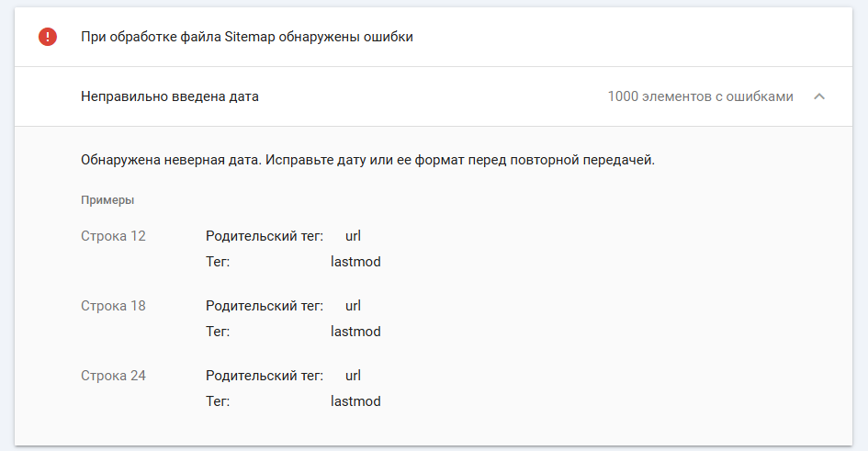This screenshot has width=868, height=451.
Task: Click the Sitemap processing errors heading
Action: click(x=247, y=38)
